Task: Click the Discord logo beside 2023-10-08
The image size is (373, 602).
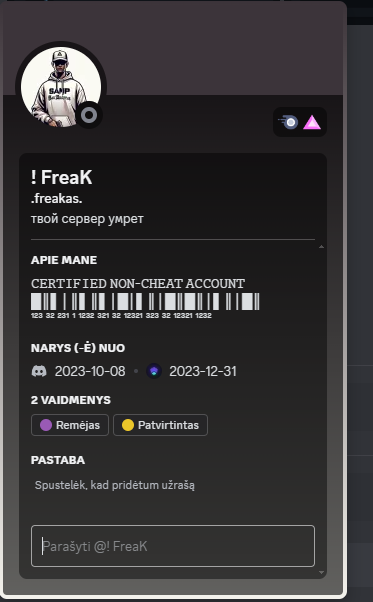Action: 39,371
